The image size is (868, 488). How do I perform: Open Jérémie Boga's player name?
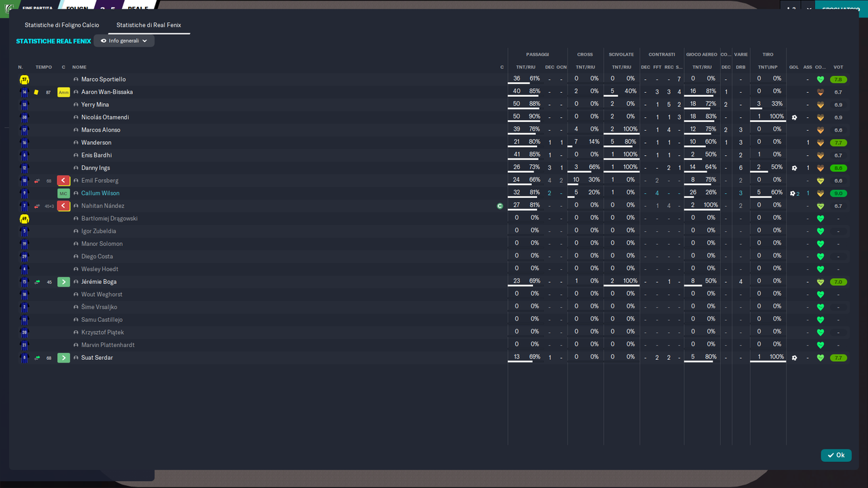coord(99,282)
